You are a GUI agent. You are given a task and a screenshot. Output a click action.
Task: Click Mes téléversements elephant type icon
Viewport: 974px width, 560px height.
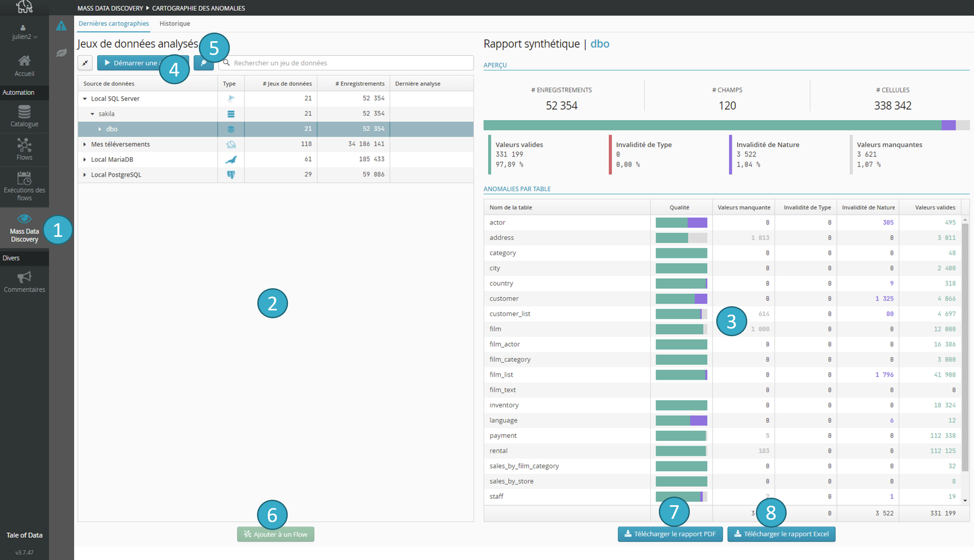pos(231,144)
